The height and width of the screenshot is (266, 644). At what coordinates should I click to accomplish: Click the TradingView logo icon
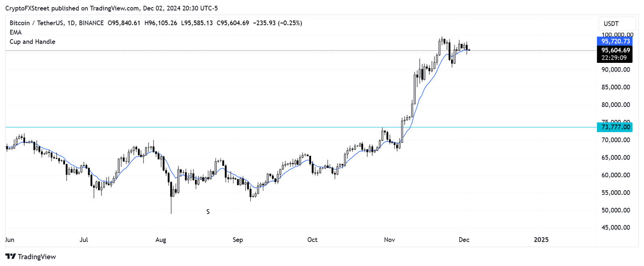click(10, 256)
